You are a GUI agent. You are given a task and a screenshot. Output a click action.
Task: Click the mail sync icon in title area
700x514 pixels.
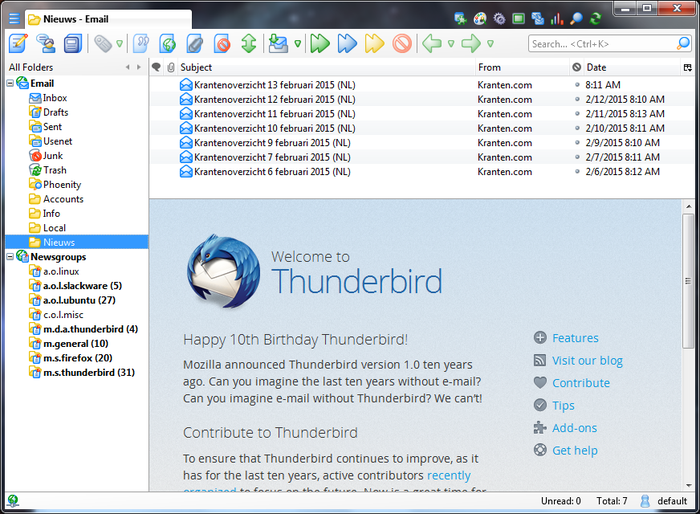[538, 18]
